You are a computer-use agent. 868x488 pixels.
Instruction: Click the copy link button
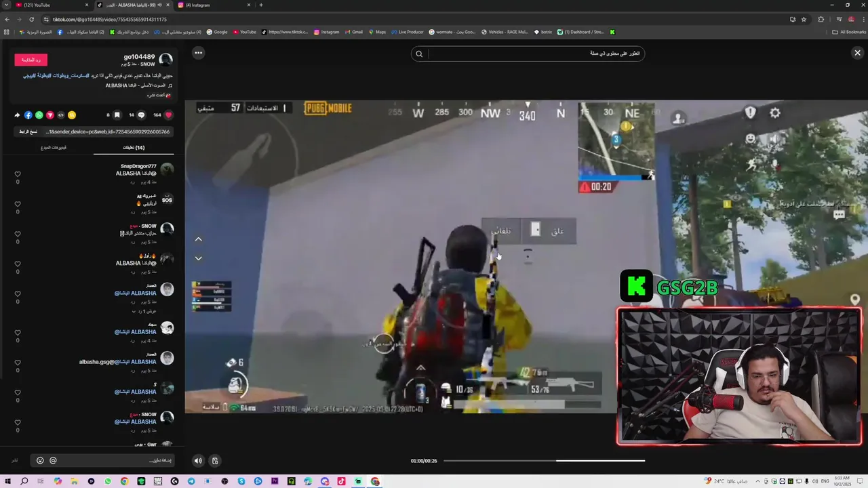point(28,131)
